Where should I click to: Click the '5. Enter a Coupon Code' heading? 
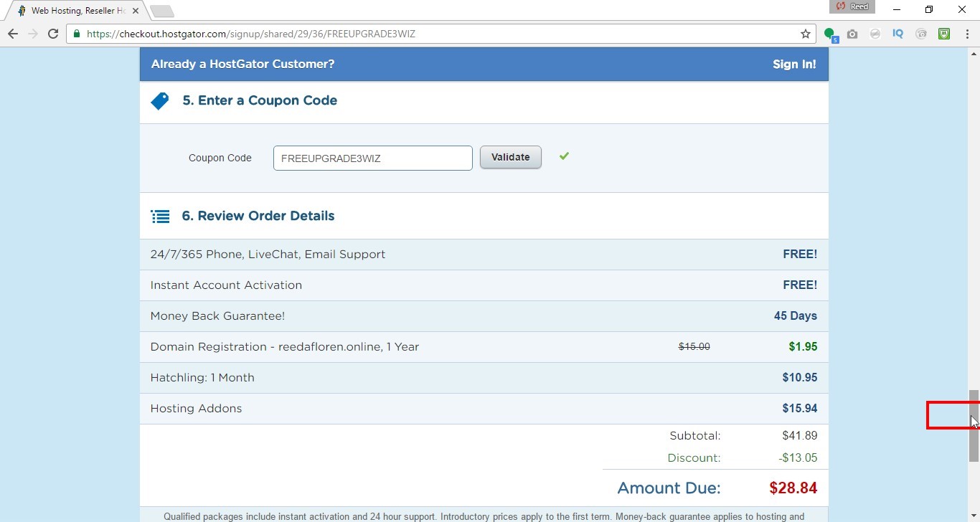[x=260, y=100]
